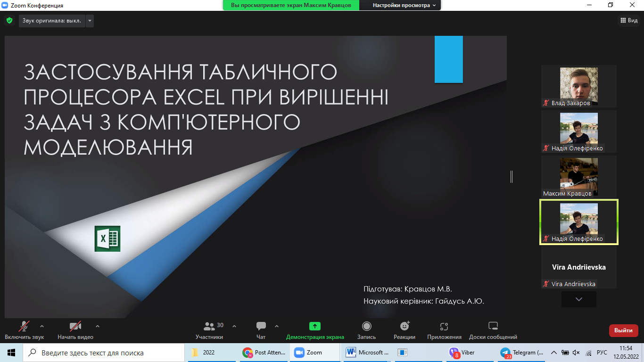Expand audio options arrow next to microphone
This screenshot has width=644, height=362.
[x=42, y=326]
